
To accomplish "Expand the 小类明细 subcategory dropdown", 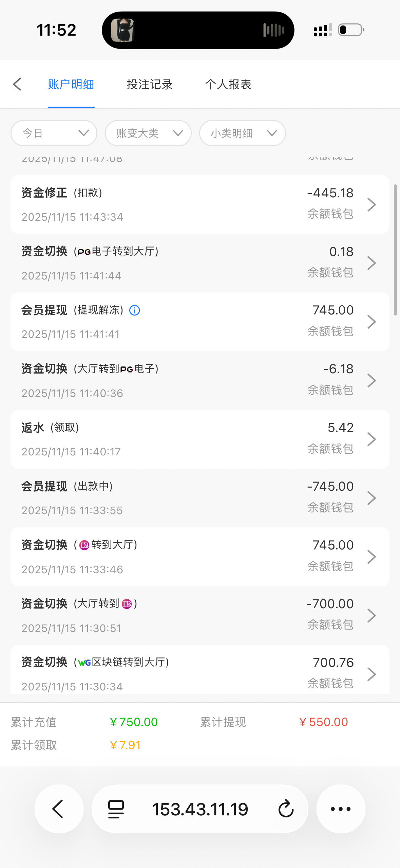I will [242, 133].
